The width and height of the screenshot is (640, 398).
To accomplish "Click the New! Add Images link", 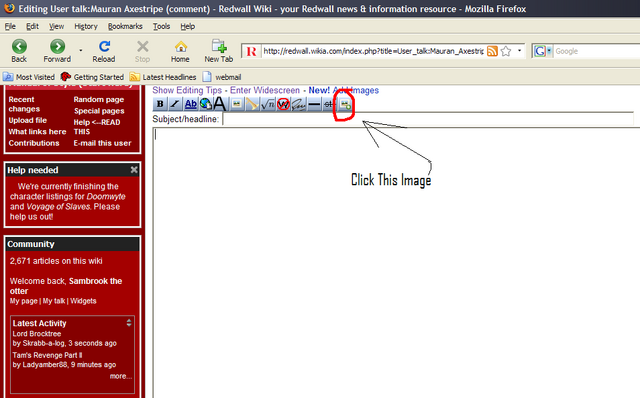I will [x=344, y=90].
